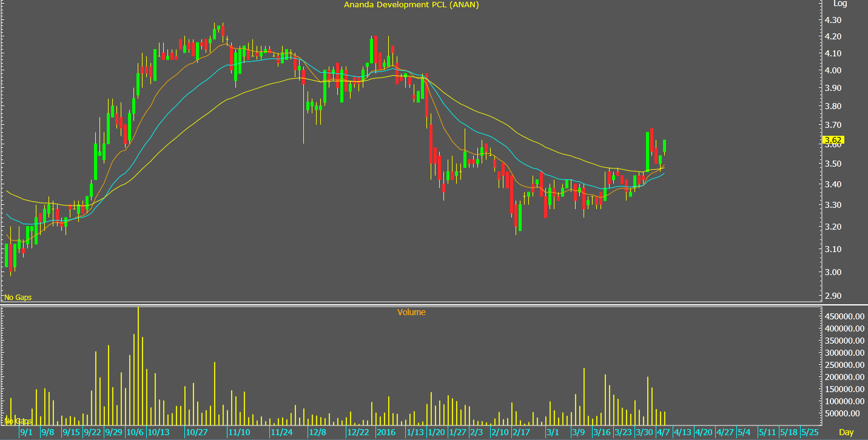Click the 3.70 price axis label
The image size is (868, 440).
pos(833,125)
